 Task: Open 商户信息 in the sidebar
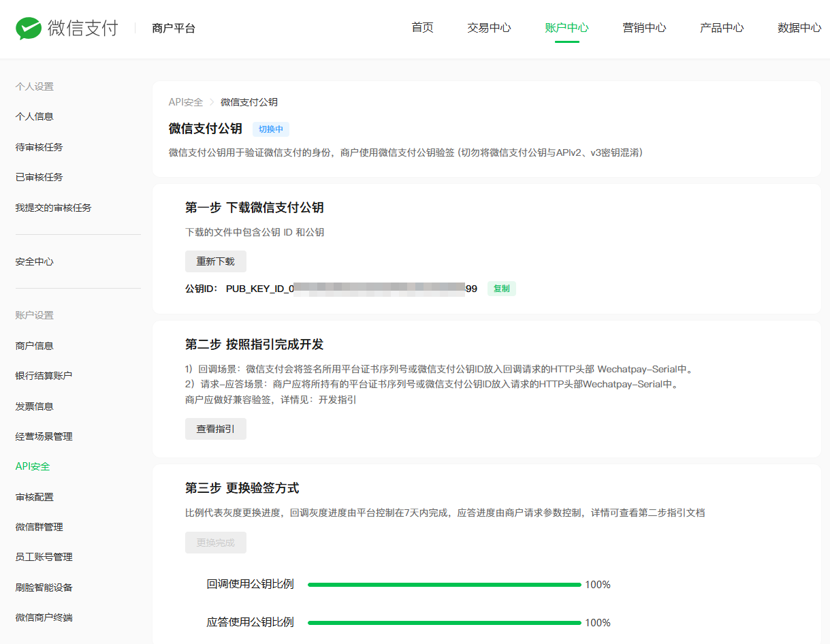click(35, 346)
